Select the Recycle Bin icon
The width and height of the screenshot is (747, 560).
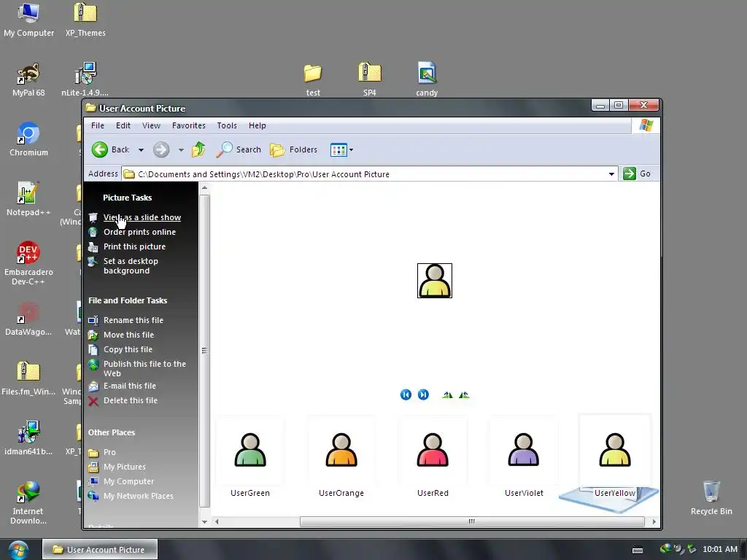711,497
